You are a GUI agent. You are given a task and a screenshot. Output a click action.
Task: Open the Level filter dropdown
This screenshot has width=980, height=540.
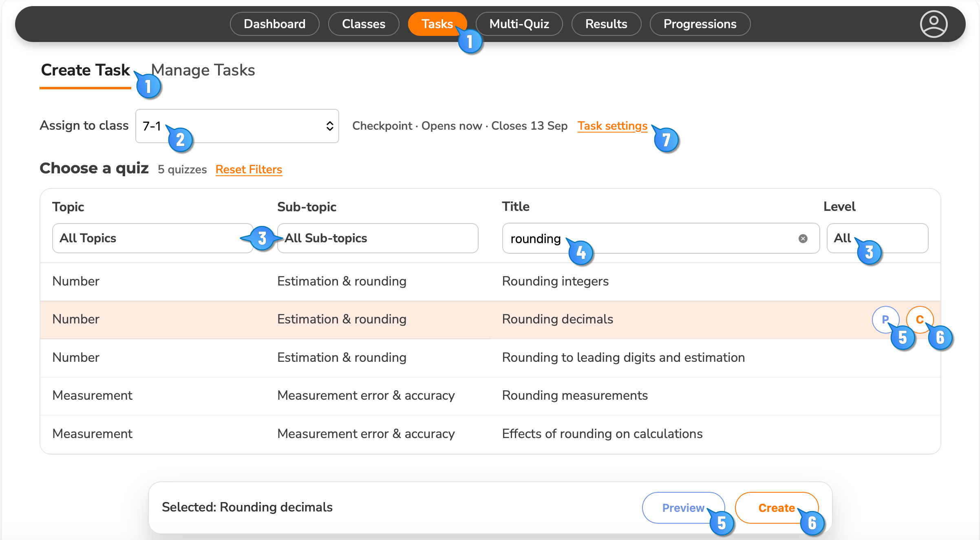coord(877,238)
